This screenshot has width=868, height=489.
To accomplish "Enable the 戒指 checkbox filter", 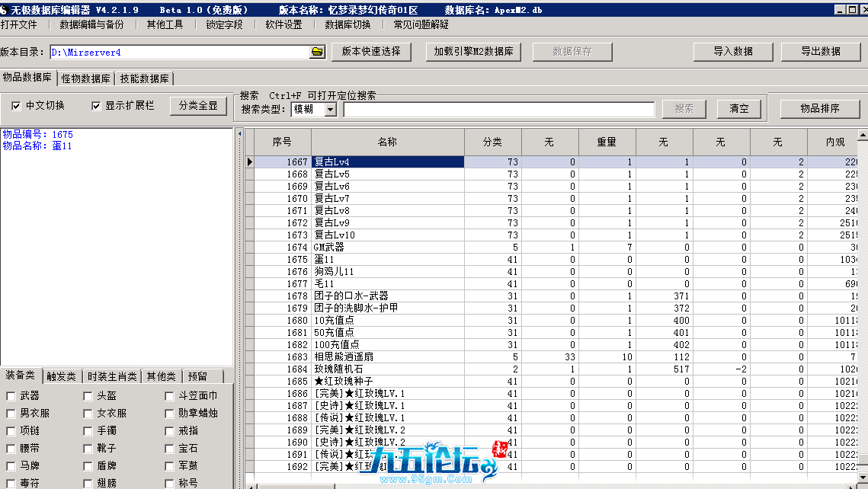I will [170, 431].
